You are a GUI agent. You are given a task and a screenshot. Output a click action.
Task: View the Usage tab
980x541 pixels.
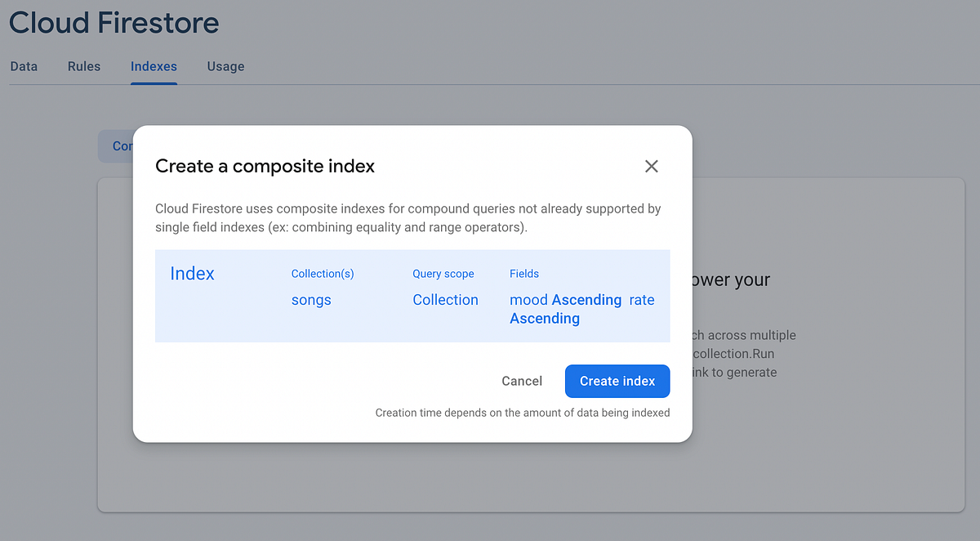(225, 66)
